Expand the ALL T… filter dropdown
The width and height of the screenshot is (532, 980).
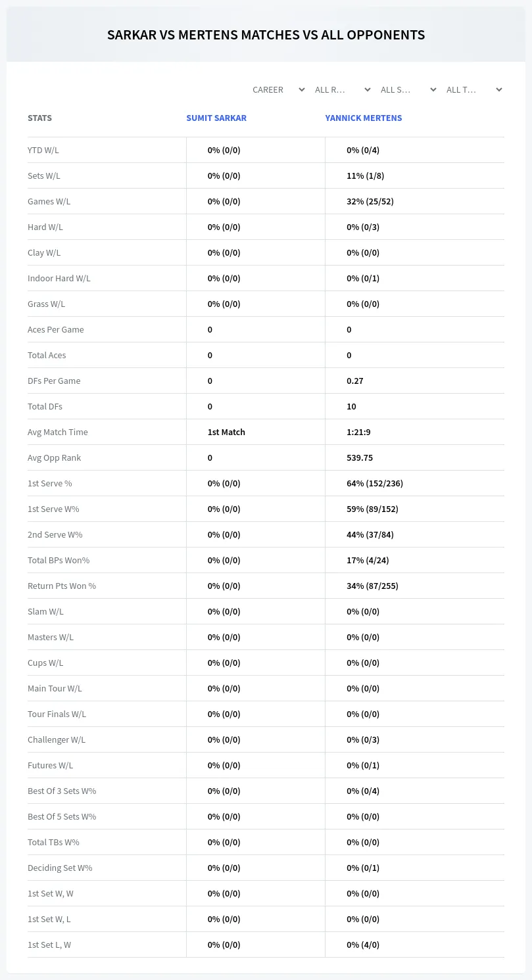(x=473, y=89)
